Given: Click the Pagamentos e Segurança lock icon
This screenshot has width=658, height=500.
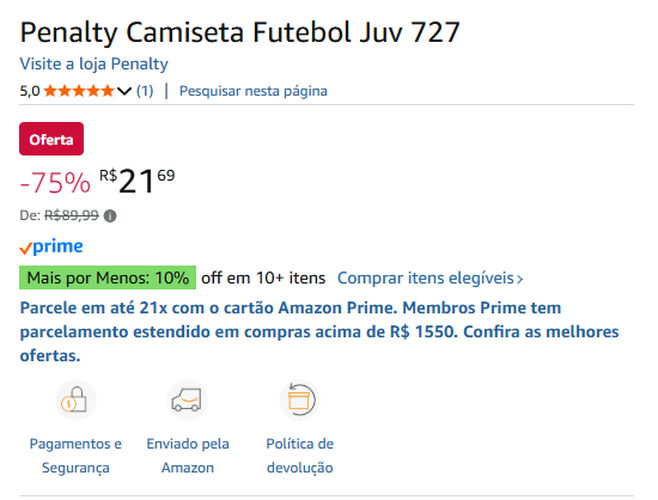Looking at the screenshot, I should pos(75,401).
